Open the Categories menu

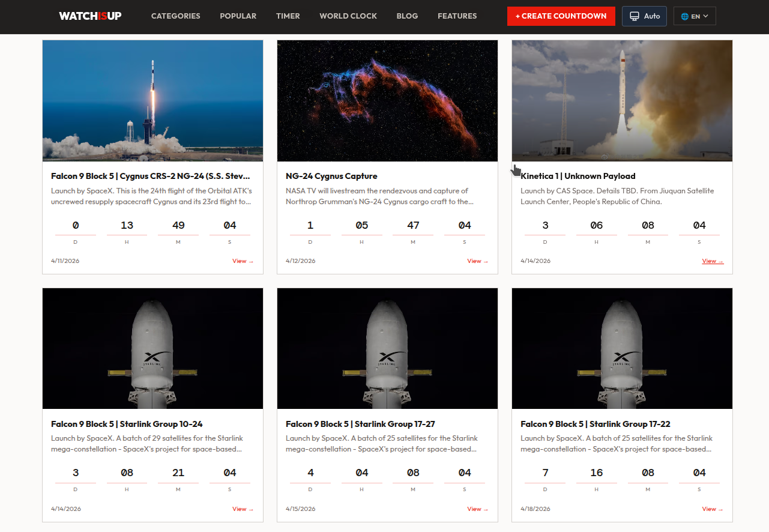pyautogui.click(x=176, y=16)
